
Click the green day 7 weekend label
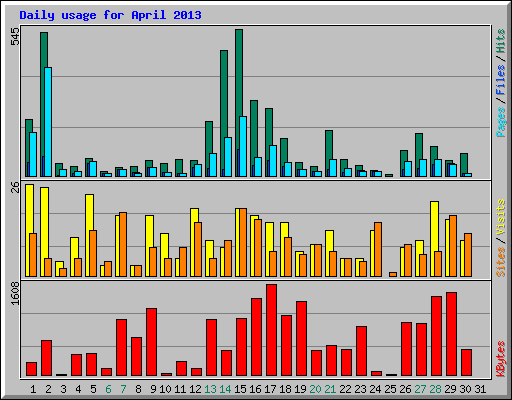(x=123, y=389)
